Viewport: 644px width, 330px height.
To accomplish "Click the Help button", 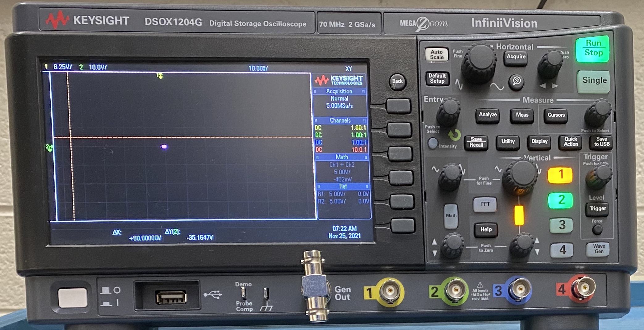I will pos(486,230).
